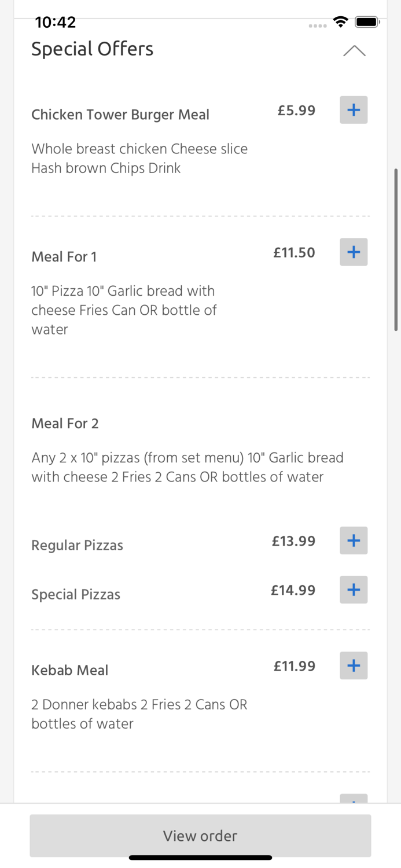Select the Meal For 1 label

(x=64, y=256)
